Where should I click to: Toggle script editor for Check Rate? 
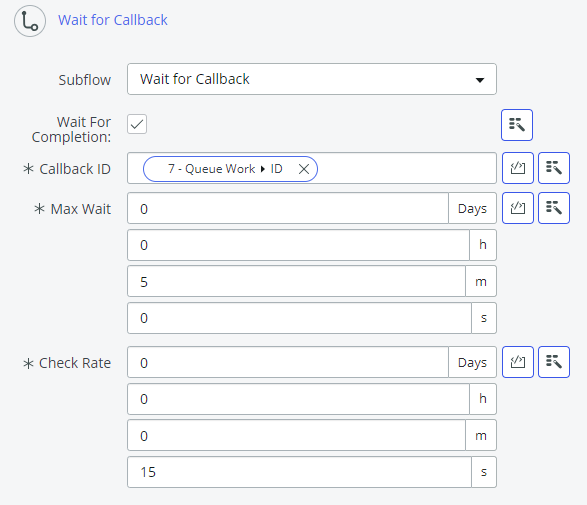(517, 362)
